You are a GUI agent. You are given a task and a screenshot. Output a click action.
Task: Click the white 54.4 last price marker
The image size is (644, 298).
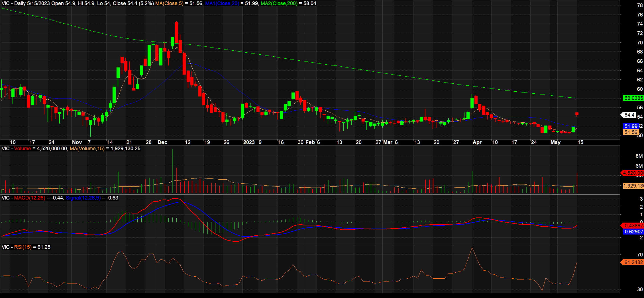pos(629,115)
